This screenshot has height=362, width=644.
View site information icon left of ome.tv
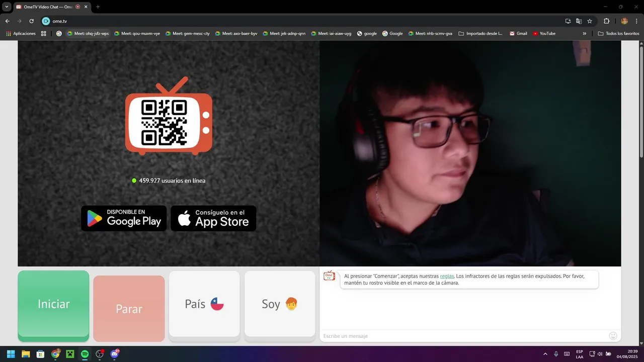[x=46, y=21]
